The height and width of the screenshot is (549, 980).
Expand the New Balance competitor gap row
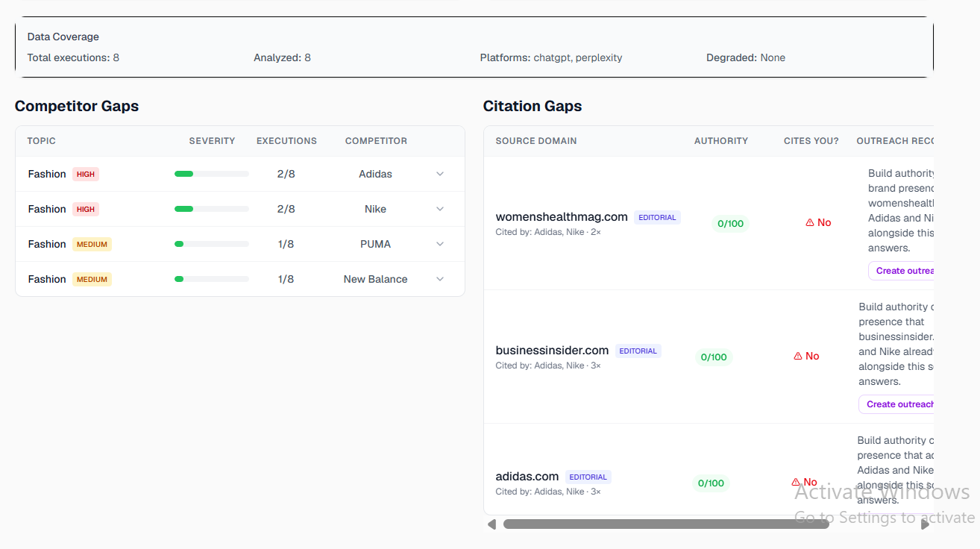click(440, 279)
